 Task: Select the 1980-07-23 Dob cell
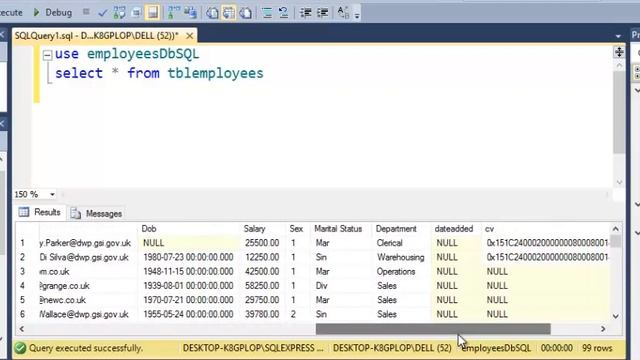189,258
